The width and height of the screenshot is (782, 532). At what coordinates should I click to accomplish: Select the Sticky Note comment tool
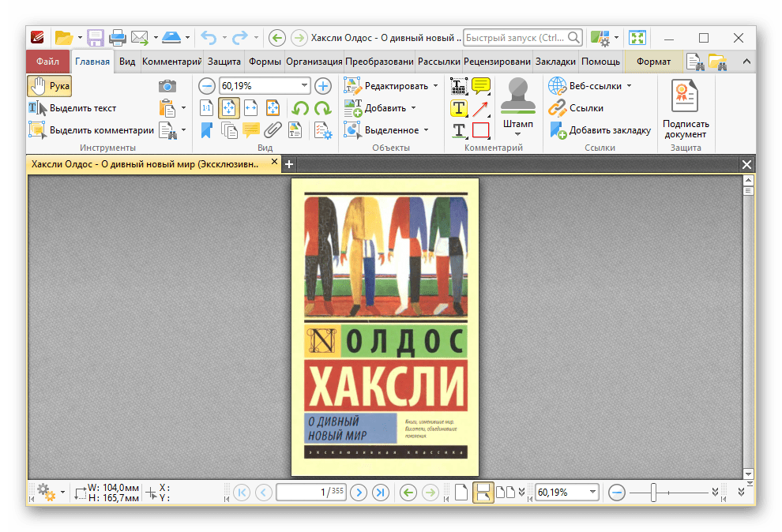[x=481, y=86]
